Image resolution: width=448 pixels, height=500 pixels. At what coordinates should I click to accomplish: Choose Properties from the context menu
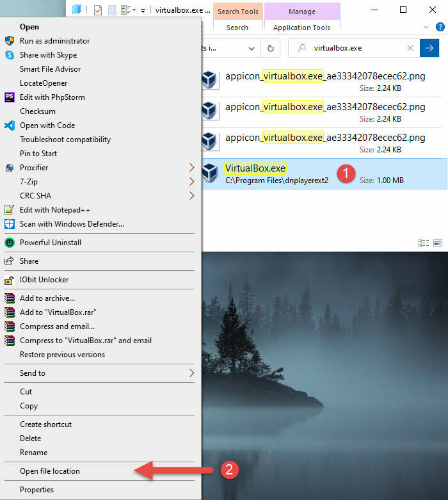99,490
